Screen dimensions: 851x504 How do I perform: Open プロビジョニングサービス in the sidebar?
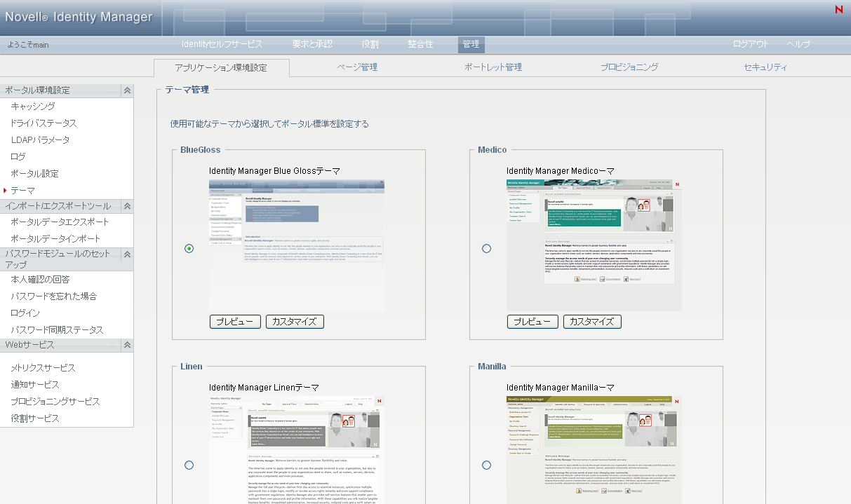point(55,402)
